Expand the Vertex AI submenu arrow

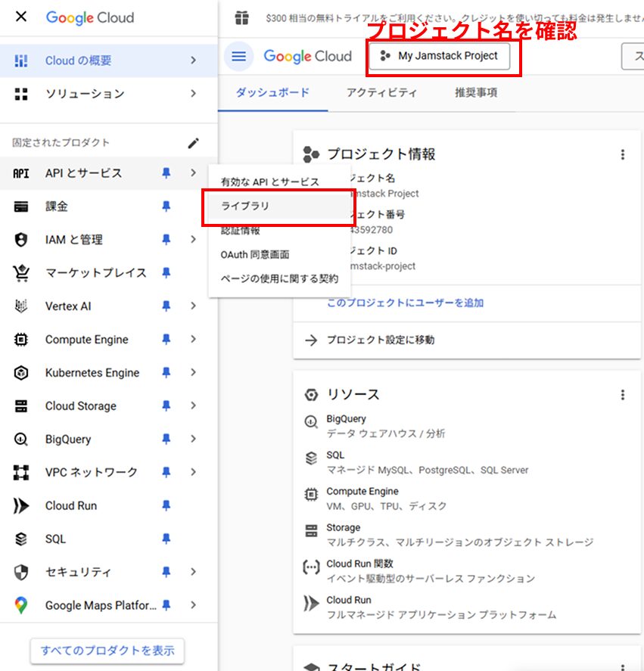point(194,306)
